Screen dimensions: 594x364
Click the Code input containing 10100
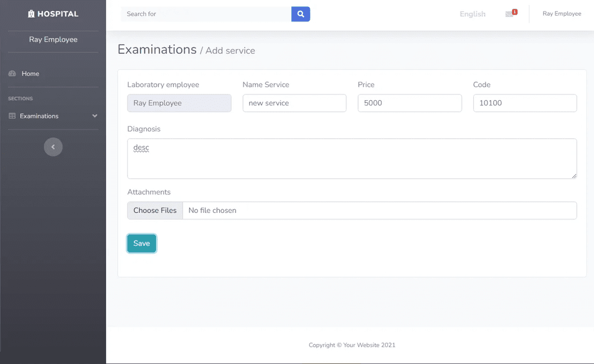click(x=525, y=103)
